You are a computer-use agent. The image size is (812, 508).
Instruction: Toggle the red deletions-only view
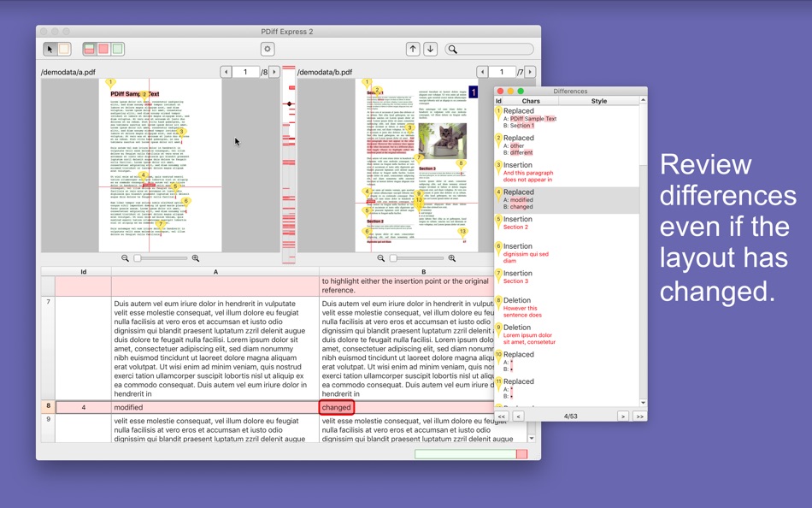click(x=103, y=50)
